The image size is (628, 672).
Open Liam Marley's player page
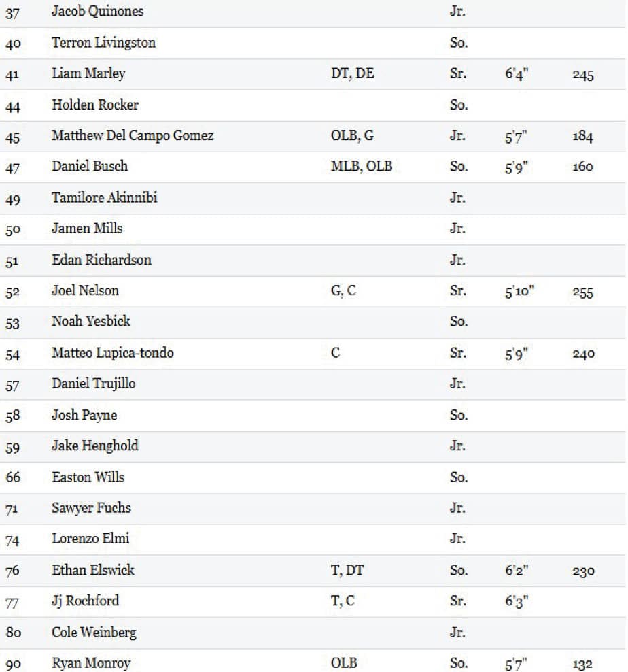pos(88,73)
